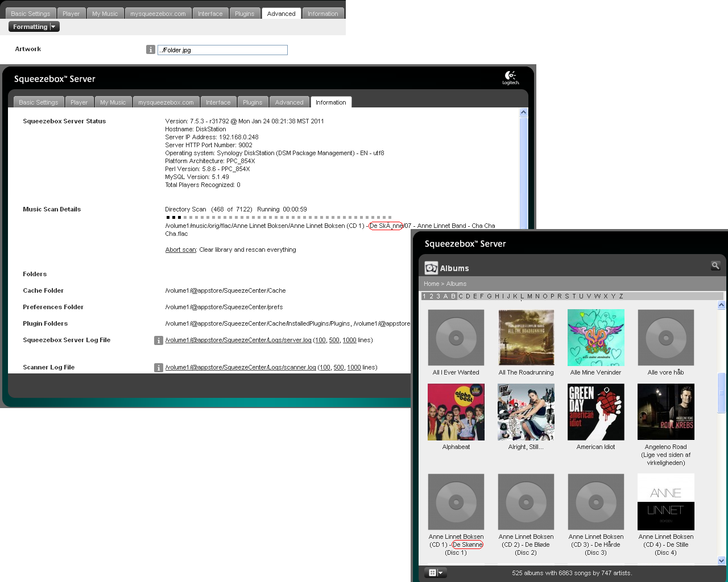Click info icon beside Scanner Log File

tap(159, 368)
